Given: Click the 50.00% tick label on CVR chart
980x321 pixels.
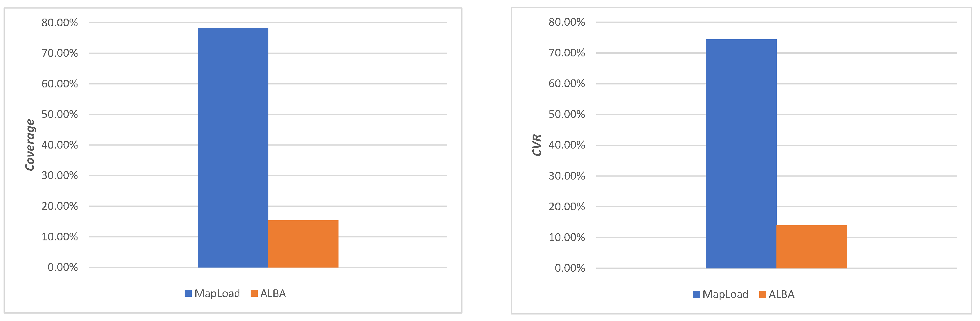Looking at the screenshot, I should [x=566, y=114].
